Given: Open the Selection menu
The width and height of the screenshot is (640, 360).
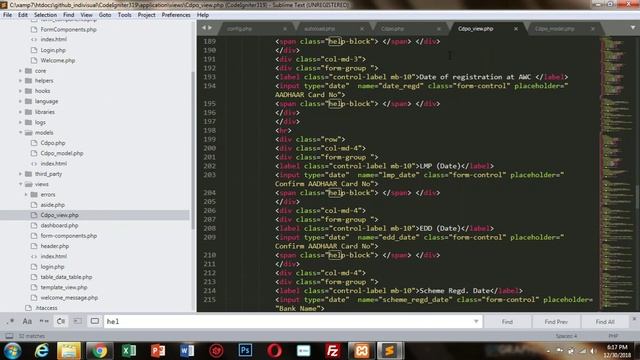Looking at the screenshot, I should point(45,15).
